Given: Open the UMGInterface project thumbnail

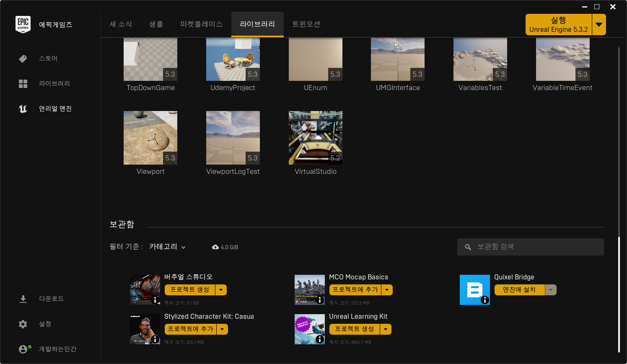Looking at the screenshot, I should (x=398, y=59).
